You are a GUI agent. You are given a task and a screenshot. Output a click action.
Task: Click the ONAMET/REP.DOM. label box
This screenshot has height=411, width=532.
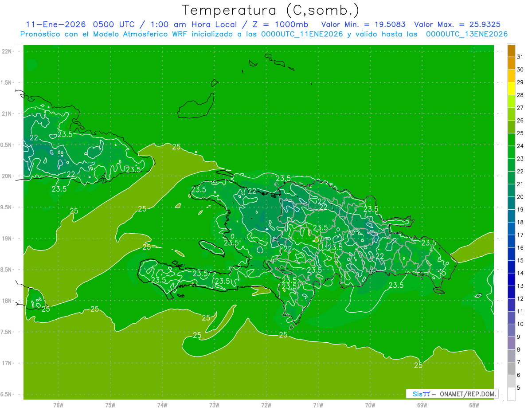(452, 394)
